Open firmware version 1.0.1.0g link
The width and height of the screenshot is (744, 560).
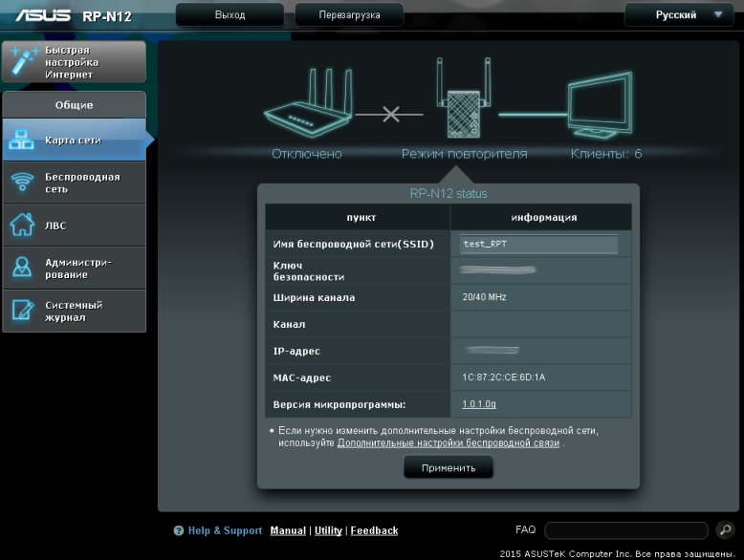point(479,404)
